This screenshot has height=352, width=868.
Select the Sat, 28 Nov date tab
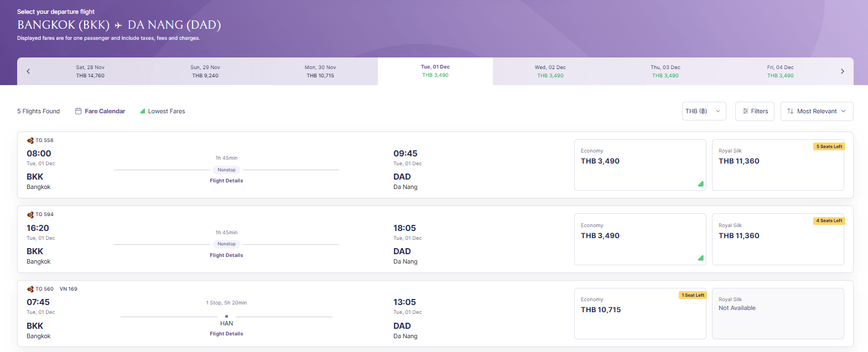click(90, 71)
